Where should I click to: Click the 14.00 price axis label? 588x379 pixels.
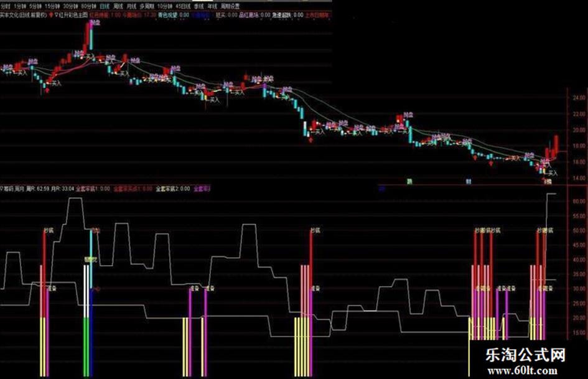[x=579, y=178]
